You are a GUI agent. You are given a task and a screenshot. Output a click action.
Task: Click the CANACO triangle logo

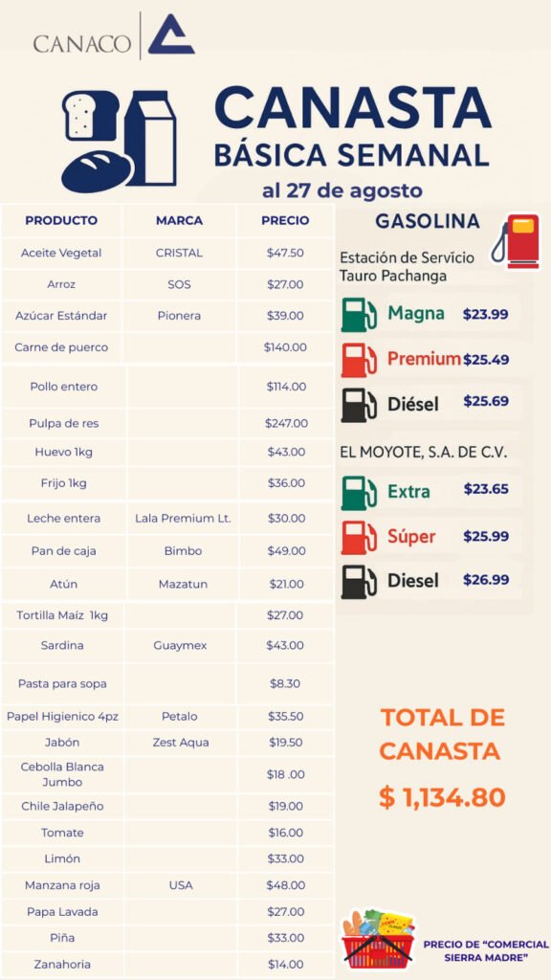tap(172, 35)
